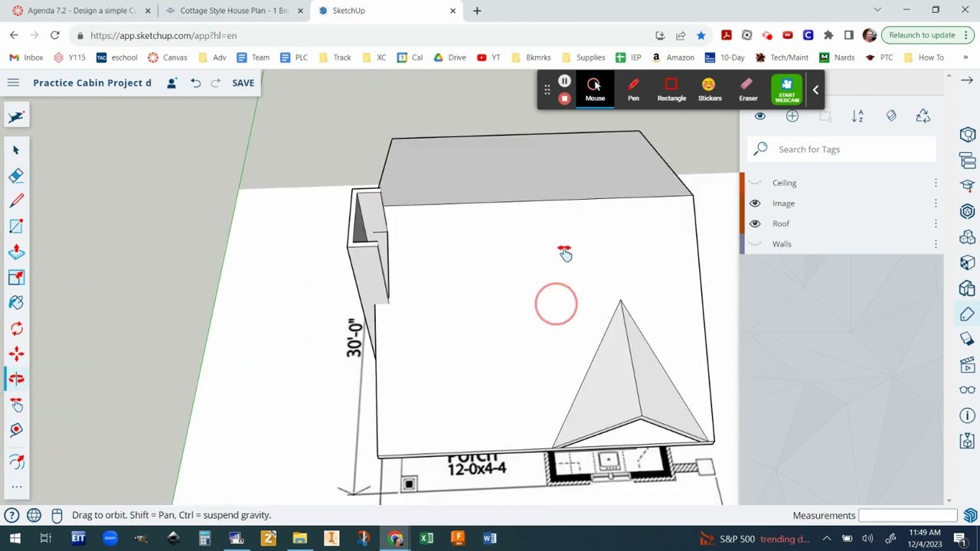The image size is (980, 551).
Task: Switch to the Agenda 7.2 browser tab
Action: (x=81, y=11)
